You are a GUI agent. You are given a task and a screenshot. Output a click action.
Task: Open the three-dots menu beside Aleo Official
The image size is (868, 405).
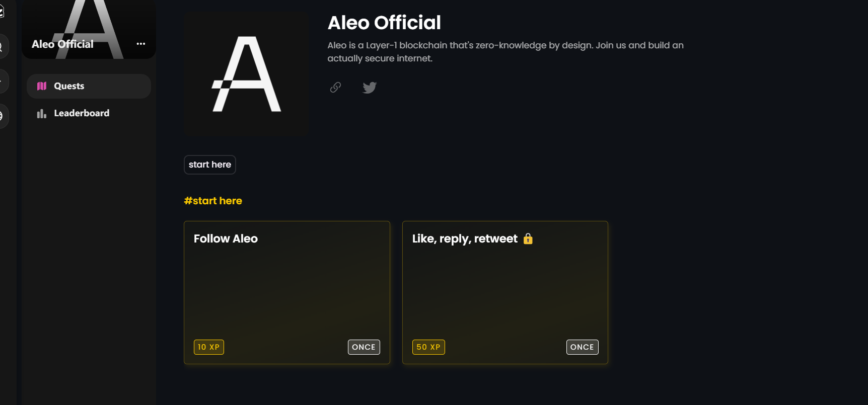141,44
